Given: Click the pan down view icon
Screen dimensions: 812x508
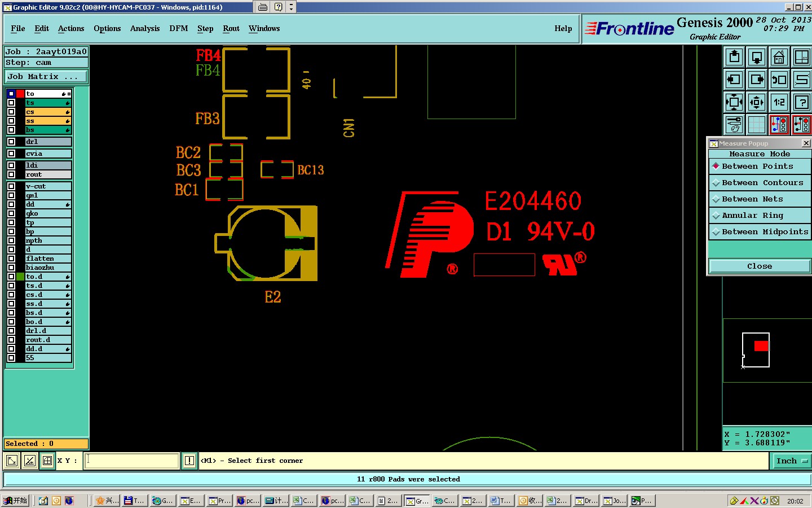Looking at the screenshot, I should pos(757,57).
